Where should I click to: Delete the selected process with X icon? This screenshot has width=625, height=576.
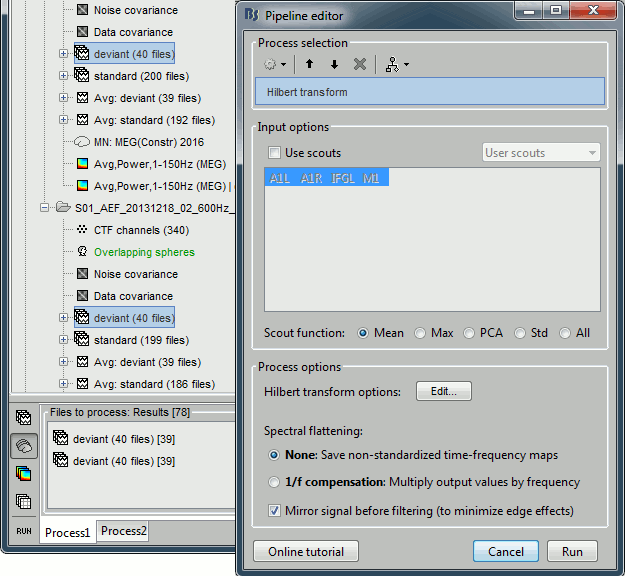tap(360, 63)
